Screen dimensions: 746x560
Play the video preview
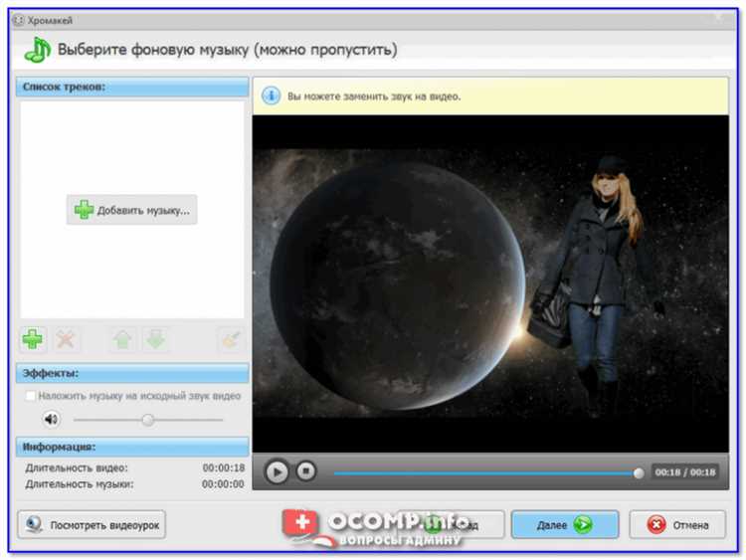tap(278, 472)
